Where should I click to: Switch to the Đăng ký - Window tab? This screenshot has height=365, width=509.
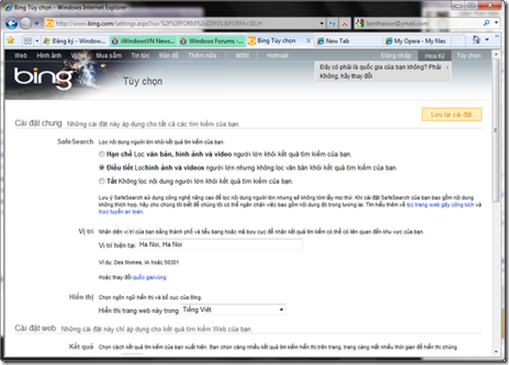coord(75,41)
